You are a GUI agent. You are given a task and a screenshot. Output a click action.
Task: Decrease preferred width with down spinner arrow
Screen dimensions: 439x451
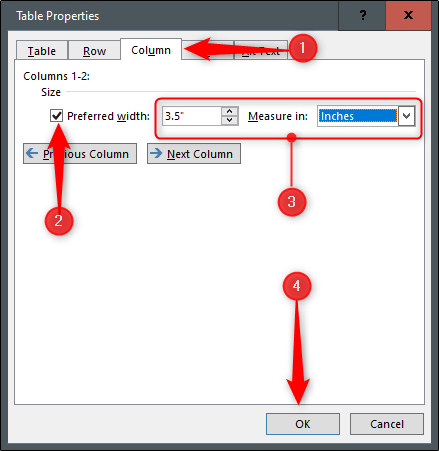coord(230,120)
